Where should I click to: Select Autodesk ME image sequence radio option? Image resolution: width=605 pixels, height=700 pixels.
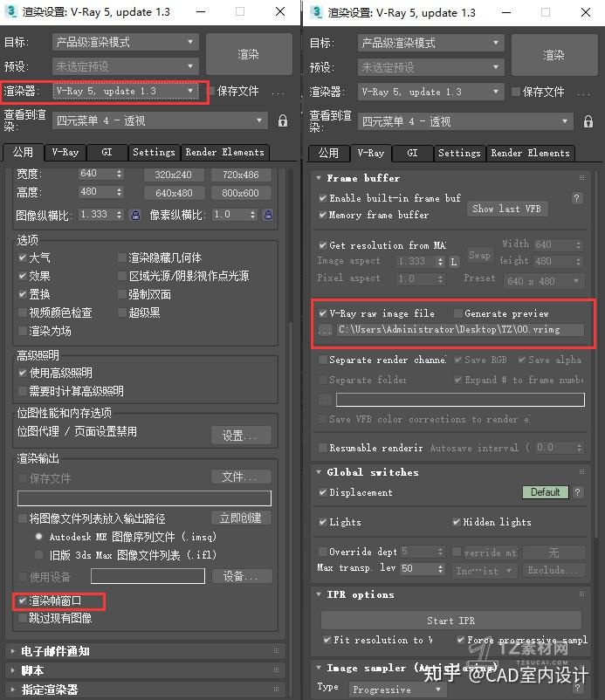(38, 536)
